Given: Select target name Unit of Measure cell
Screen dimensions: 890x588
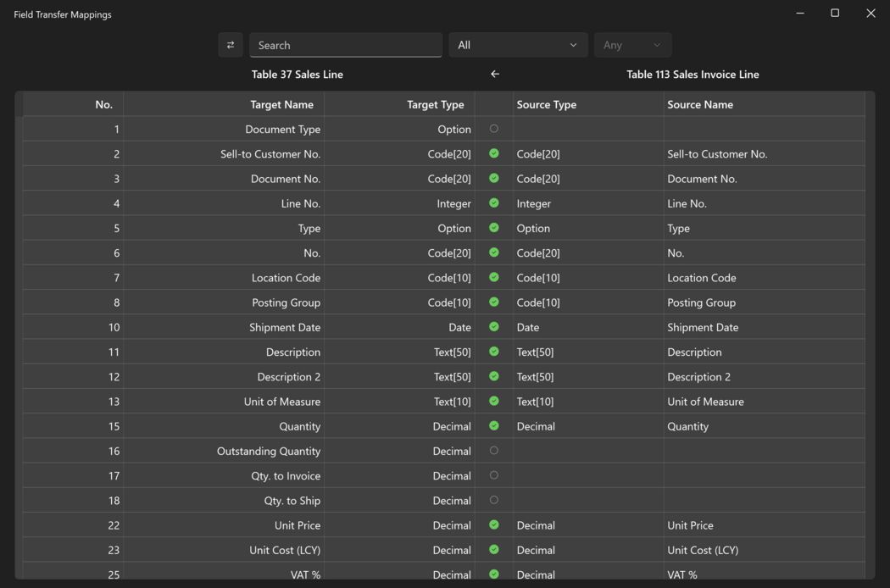Looking at the screenshot, I should click(x=224, y=402).
